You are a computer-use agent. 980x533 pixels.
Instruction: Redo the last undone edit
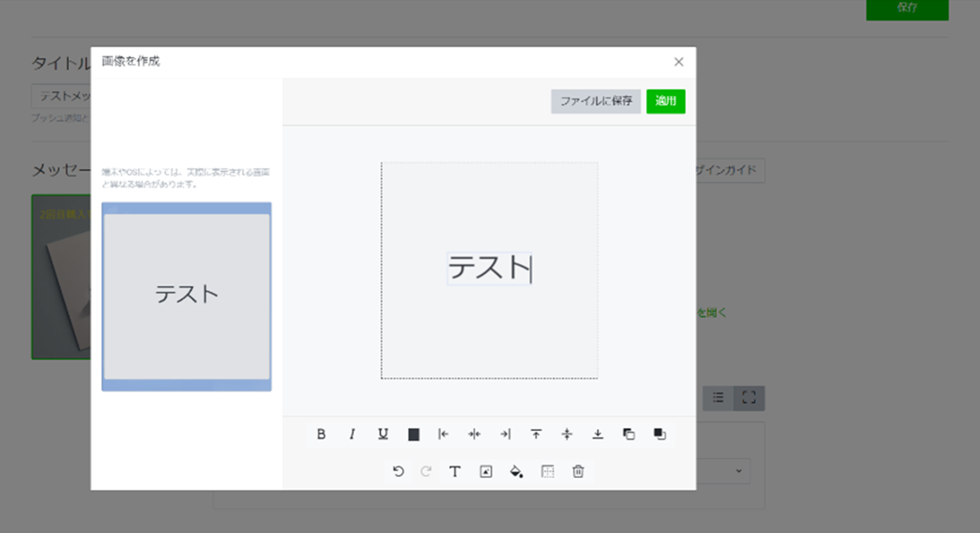click(x=426, y=472)
